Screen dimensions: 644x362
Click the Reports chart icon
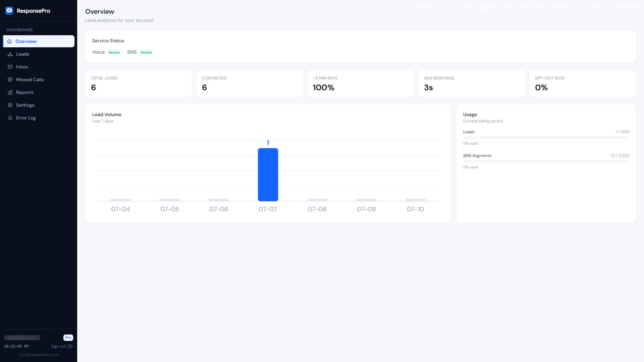[10, 92]
